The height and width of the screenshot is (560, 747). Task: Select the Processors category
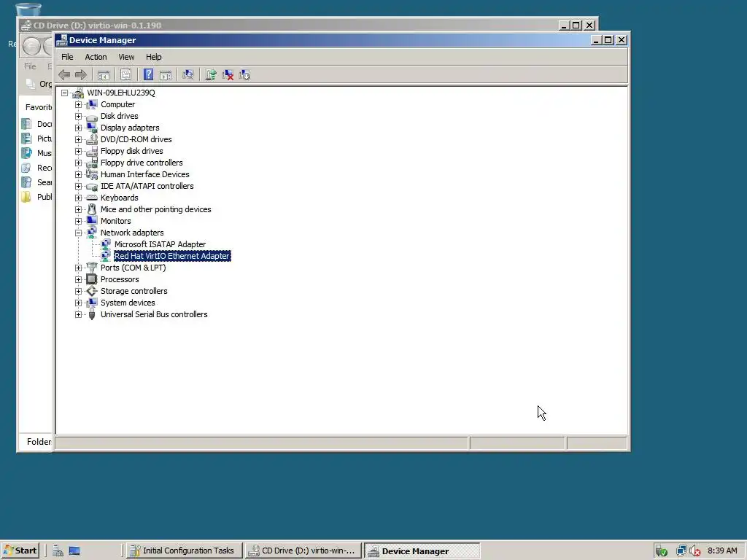[120, 279]
